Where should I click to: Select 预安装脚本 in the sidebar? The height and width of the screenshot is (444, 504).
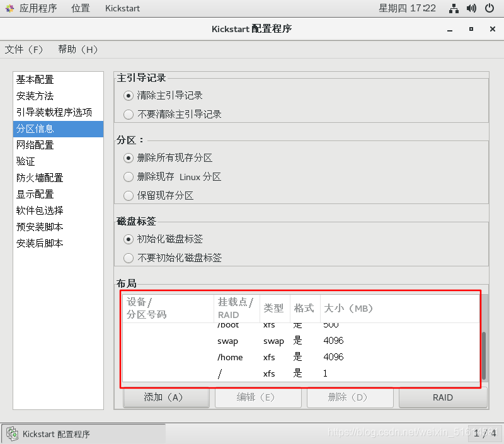pos(58,227)
